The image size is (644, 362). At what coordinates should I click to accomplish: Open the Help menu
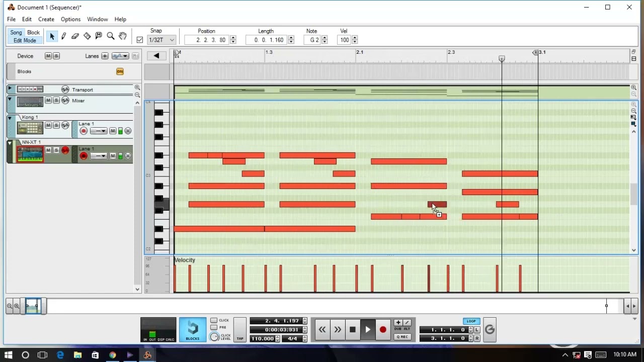tap(120, 19)
